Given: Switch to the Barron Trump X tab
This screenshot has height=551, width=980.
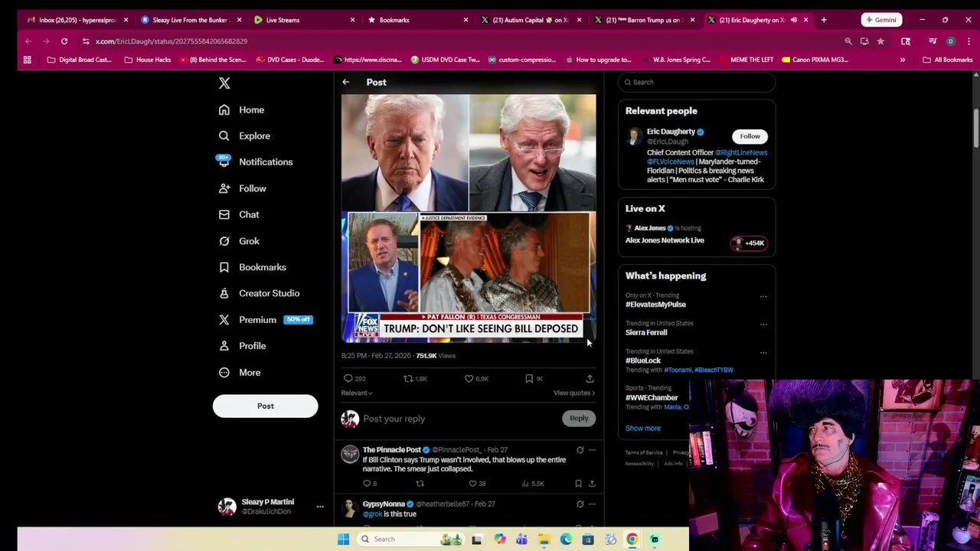Looking at the screenshot, I should (x=643, y=20).
